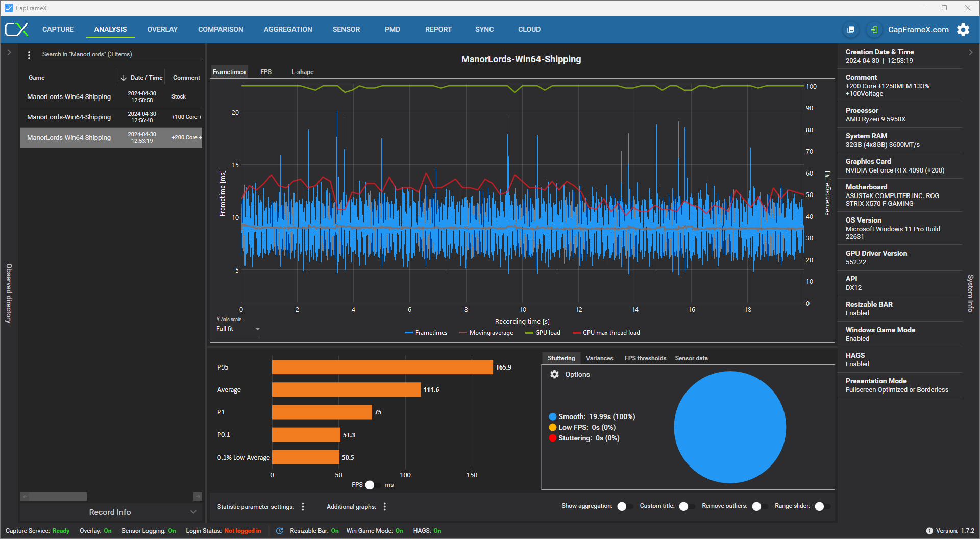Click the stuttering Options gear icon
The image size is (980, 539).
[554, 374]
